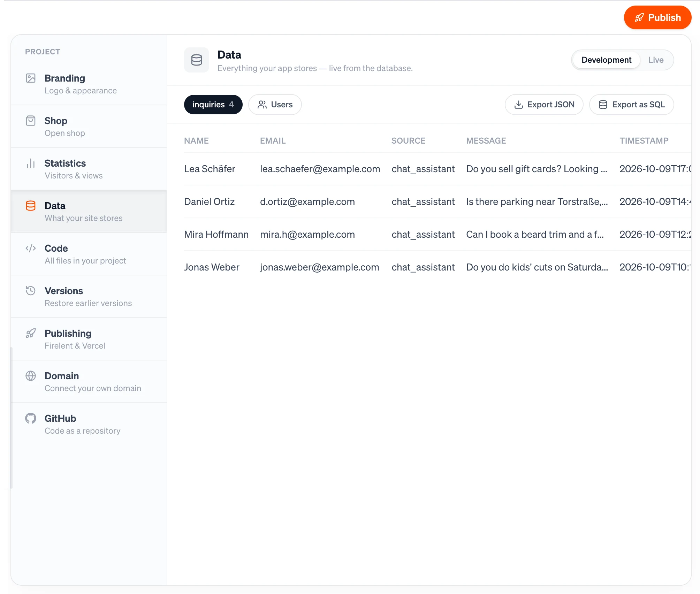The image size is (700, 594).
Task: Click the people icon in Users tab
Action: click(x=262, y=105)
